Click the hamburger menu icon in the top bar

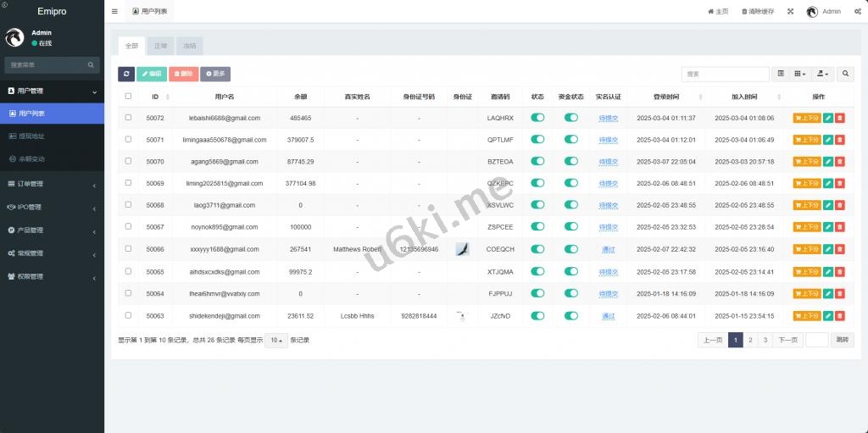[114, 12]
